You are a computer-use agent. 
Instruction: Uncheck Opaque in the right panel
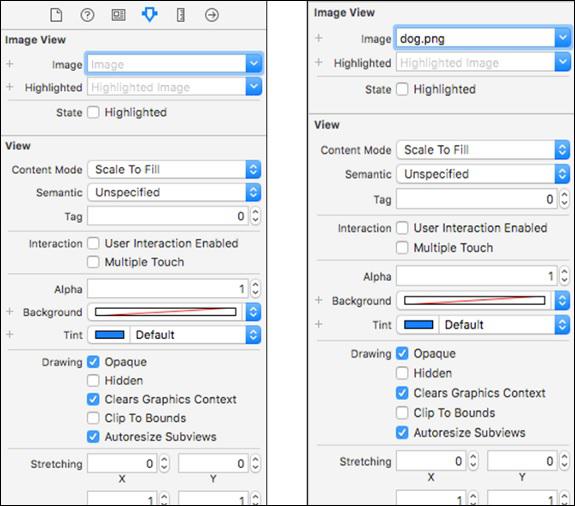[x=402, y=353]
